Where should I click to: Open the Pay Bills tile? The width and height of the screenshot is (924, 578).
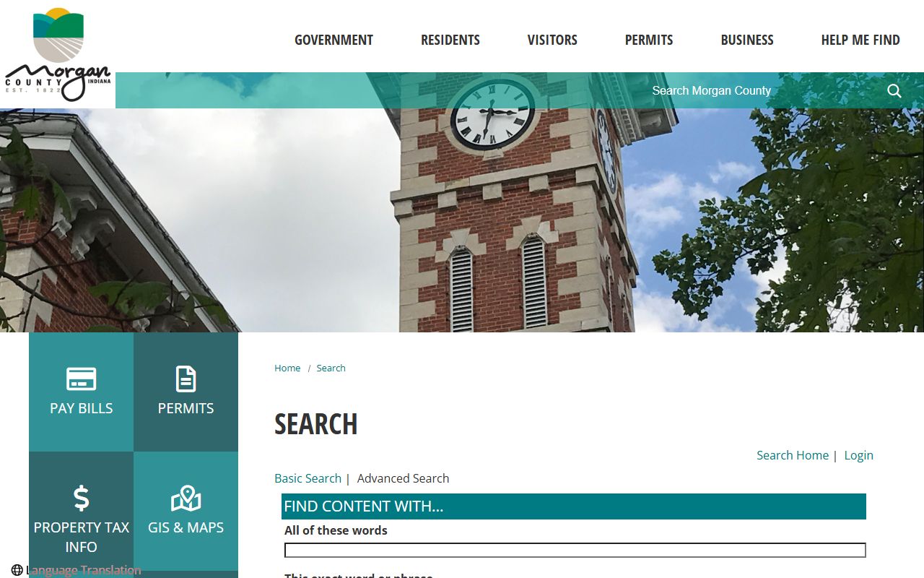(81, 392)
